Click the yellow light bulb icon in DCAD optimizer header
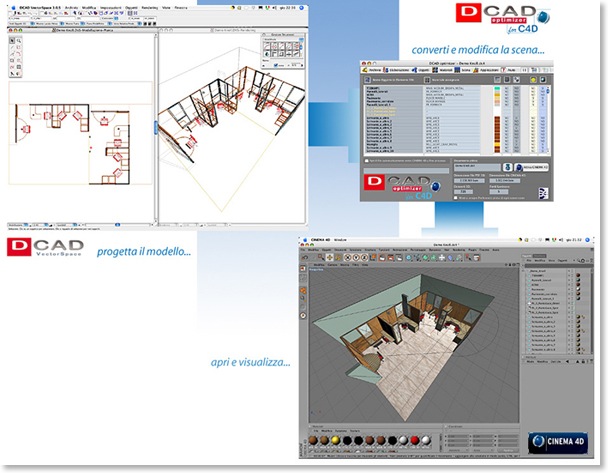This screenshot has height=473, width=608. (x=533, y=79)
